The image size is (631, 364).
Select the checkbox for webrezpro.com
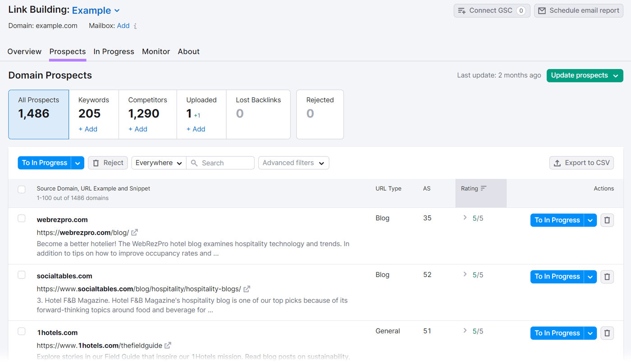pos(21,218)
